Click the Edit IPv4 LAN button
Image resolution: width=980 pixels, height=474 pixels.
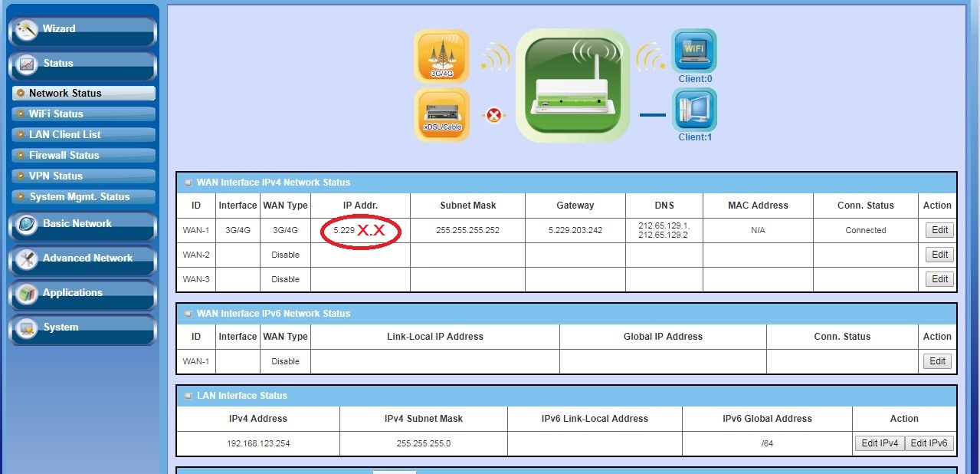[x=879, y=443]
